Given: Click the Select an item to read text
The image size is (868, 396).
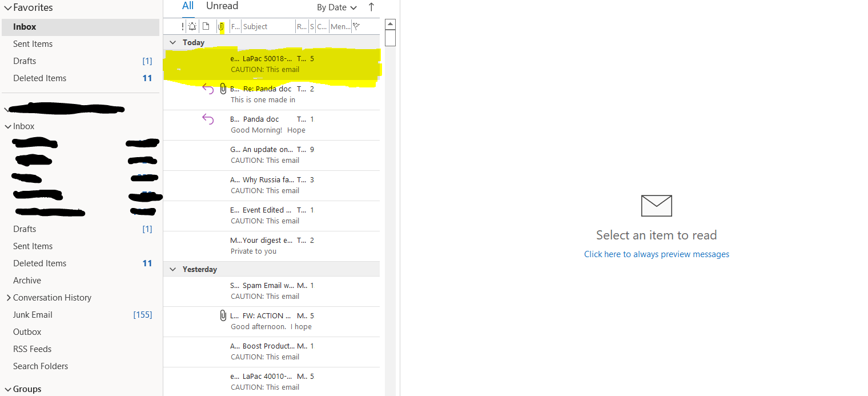Looking at the screenshot, I should coord(657,235).
